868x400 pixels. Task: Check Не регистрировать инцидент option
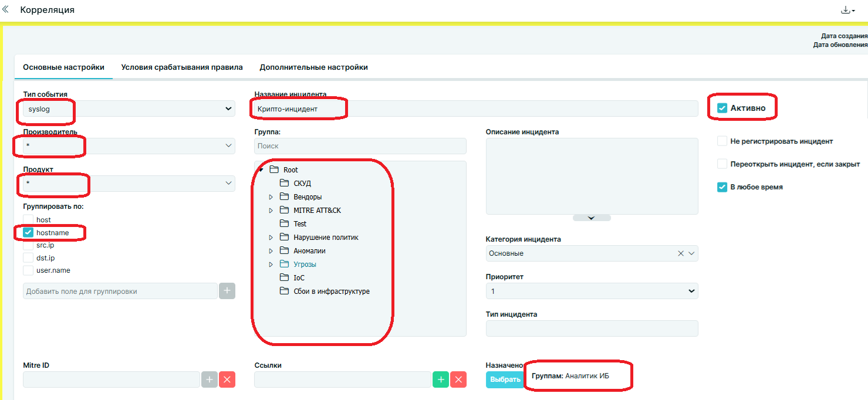click(722, 141)
